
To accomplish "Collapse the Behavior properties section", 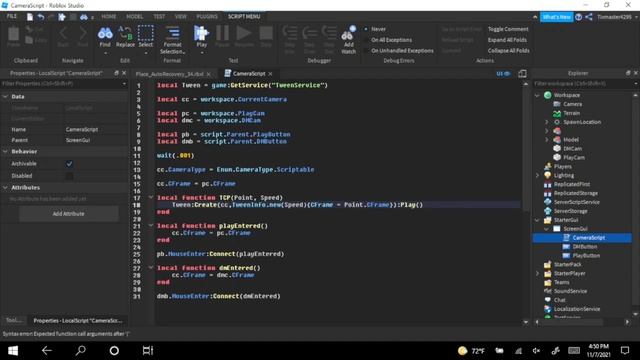I will (5, 151).
